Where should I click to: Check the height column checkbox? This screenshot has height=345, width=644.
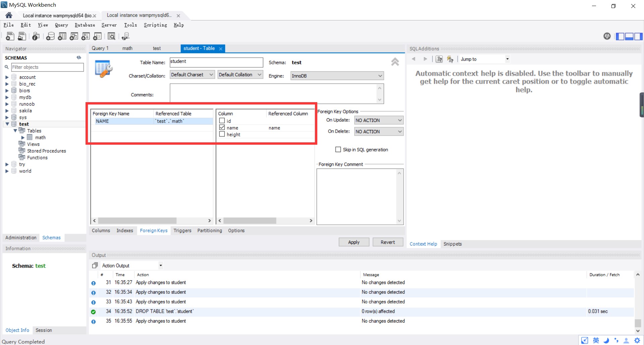(x=222, y=134)
